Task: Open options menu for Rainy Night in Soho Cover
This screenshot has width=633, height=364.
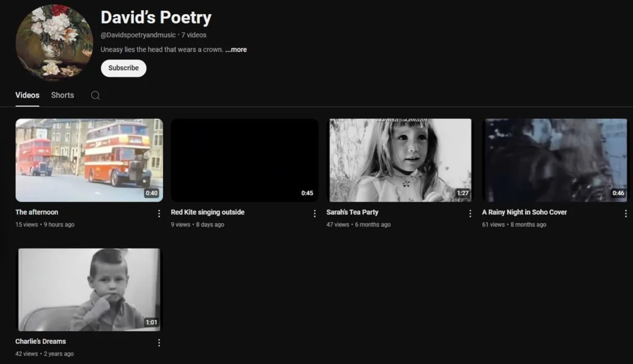Action: point(625,213)
